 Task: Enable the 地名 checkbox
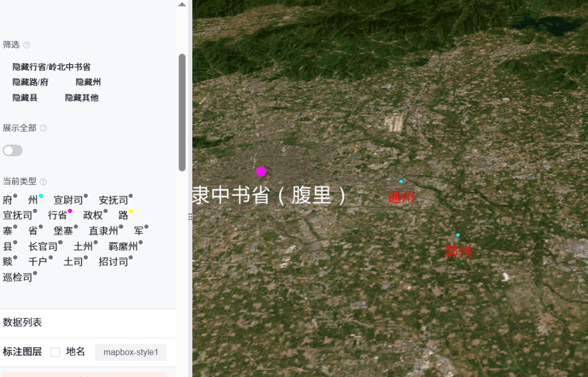coord(55,352)
